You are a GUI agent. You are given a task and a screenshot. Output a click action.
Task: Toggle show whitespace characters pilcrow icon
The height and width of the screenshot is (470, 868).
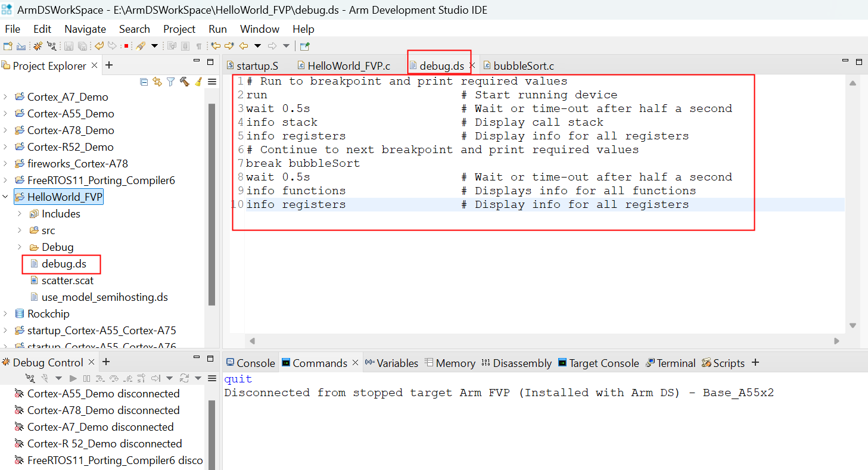point(199,46)
